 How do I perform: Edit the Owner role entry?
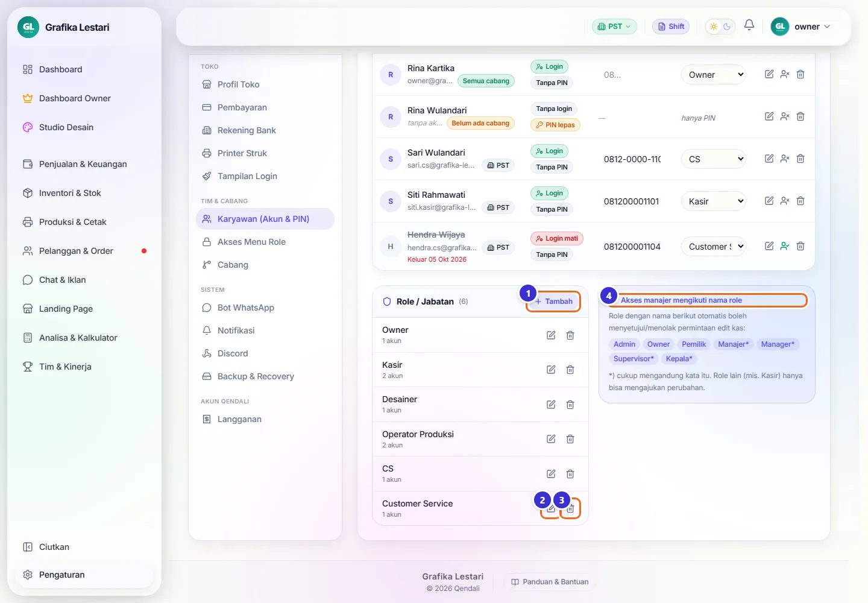pyautogui.click(x=551, y=335)
